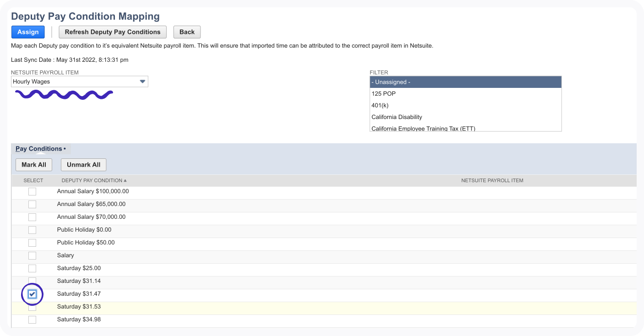Click the Hourly Wages selection field
This screenshot has width=644, height=336.
[x=73, y=81]
